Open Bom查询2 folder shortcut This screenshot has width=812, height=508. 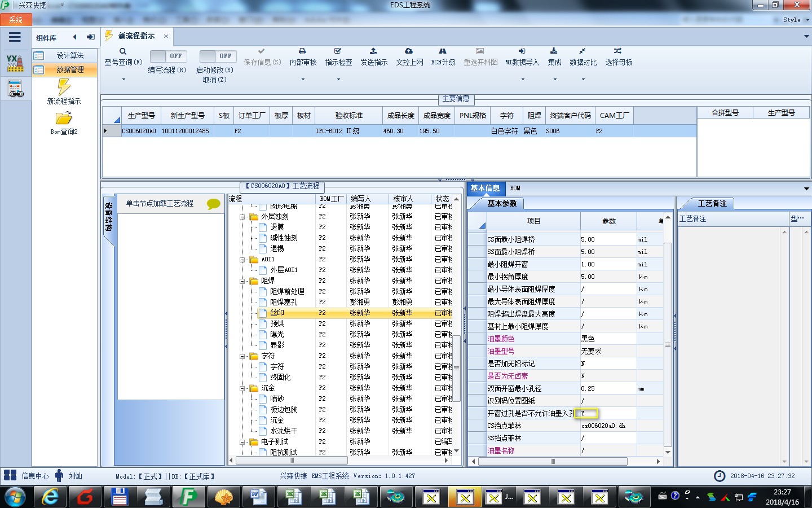click(x=64, y=123)
